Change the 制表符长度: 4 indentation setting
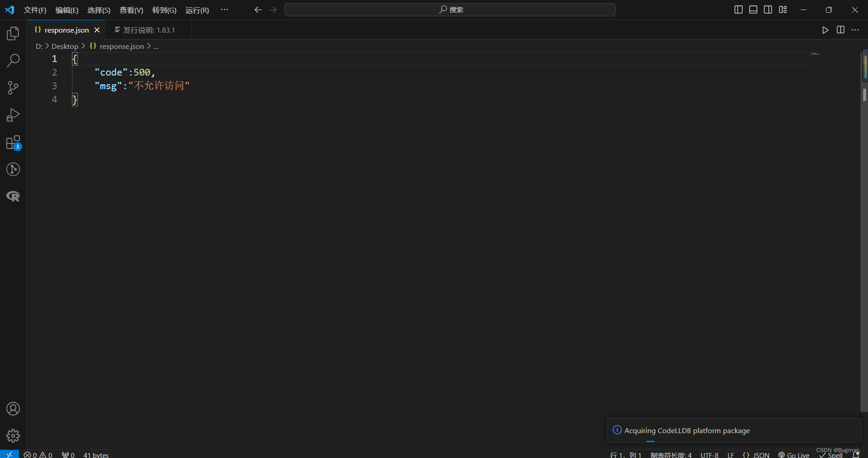 (671, 455)
